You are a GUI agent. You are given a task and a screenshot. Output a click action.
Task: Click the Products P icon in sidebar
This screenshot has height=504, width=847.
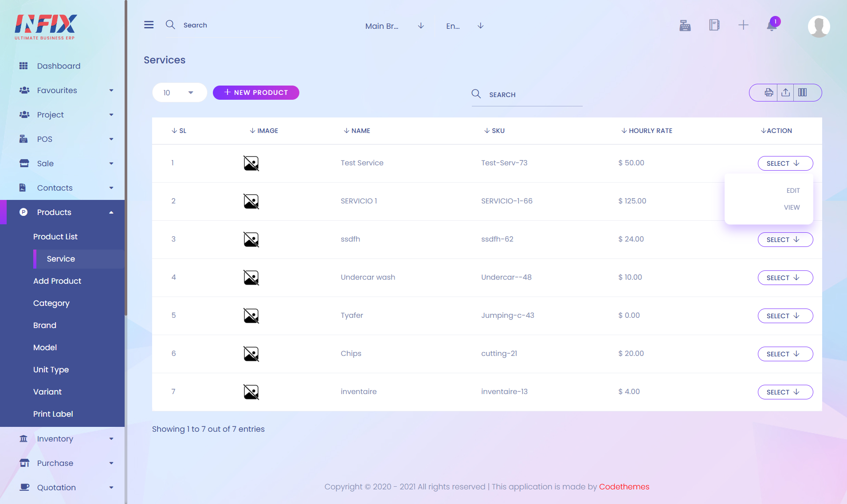tap(24, 212)
